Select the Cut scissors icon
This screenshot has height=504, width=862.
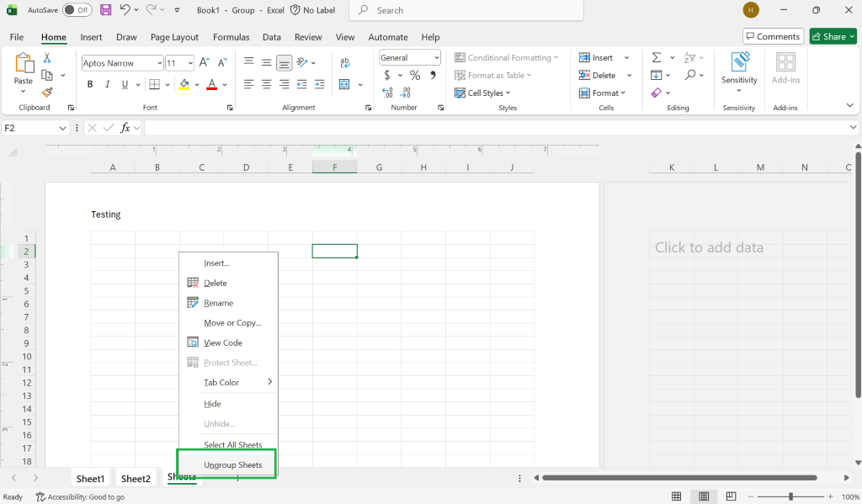pos(47,58)
